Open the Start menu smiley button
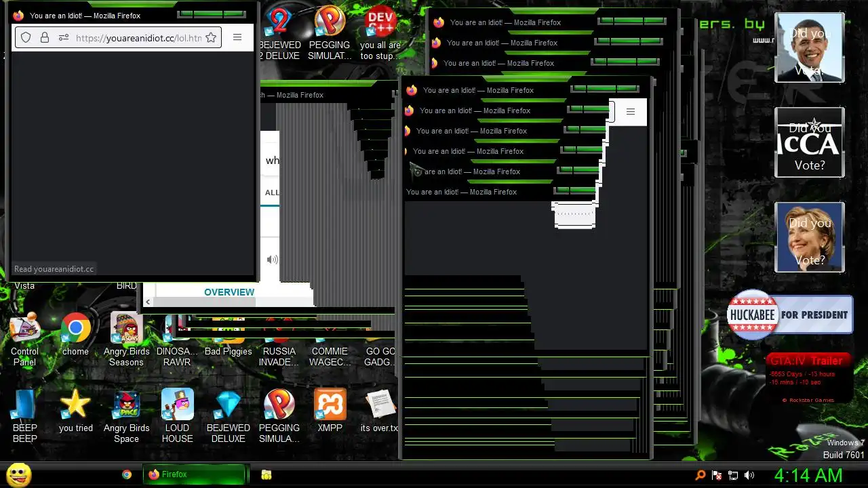 [18, 474]
